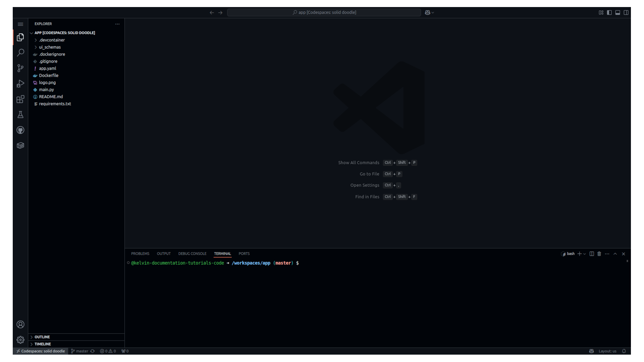The height and width of the screenshot is (362, 644).
Task: Click the command search box
Action: tap(323, 12)
